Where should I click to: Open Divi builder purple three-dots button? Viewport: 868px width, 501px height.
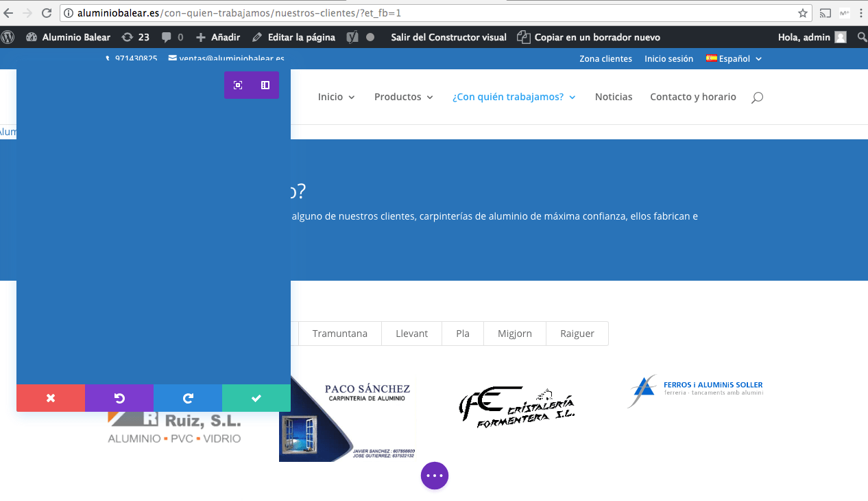click(x=435, y=475)
